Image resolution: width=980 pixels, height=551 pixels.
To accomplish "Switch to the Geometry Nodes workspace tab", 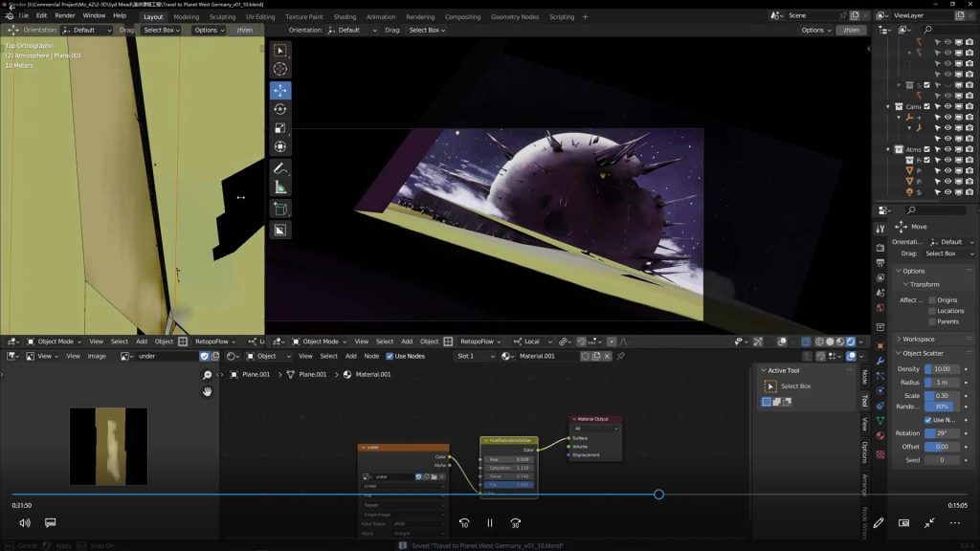I will 515,16.
